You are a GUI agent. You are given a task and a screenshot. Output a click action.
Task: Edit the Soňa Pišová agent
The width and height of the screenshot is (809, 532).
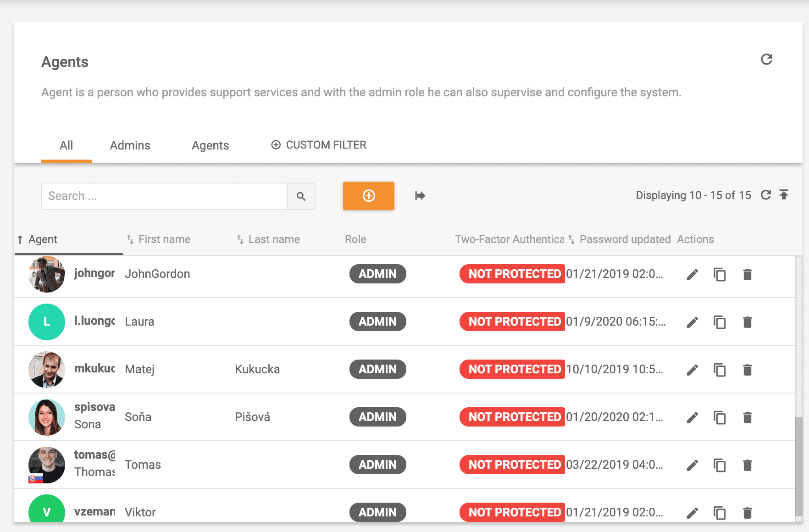pos(692,417)
